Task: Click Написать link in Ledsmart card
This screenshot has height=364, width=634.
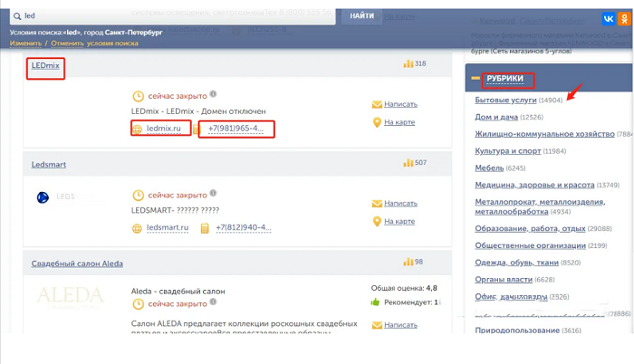Action: [400, 204]
